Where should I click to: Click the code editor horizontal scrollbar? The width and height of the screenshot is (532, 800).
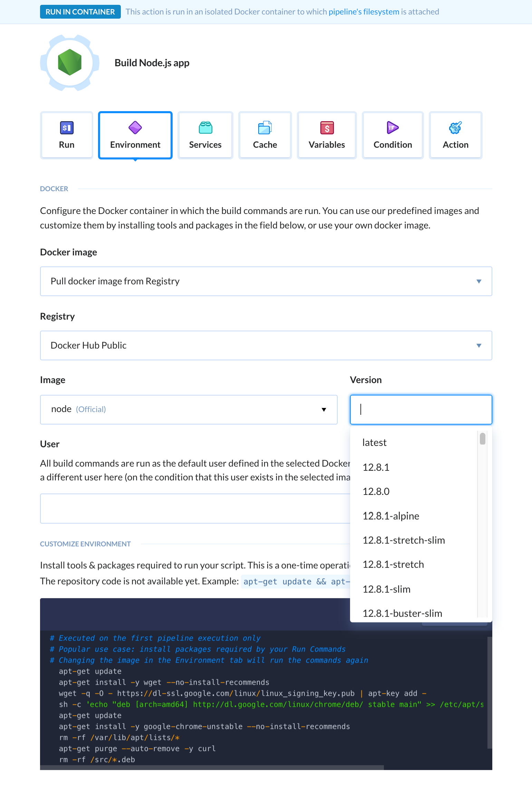(212, 768)
